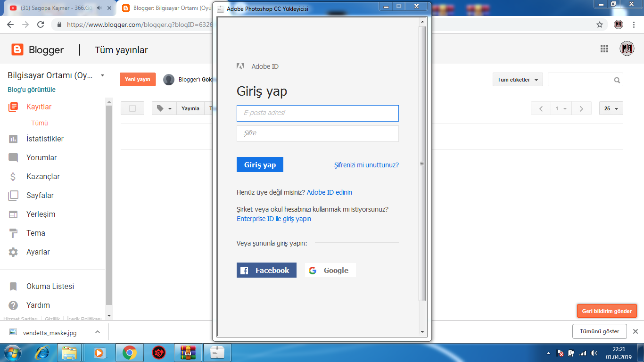Open the Google apps grid icon
The image size is (644, 362).
tap(604, 49)
